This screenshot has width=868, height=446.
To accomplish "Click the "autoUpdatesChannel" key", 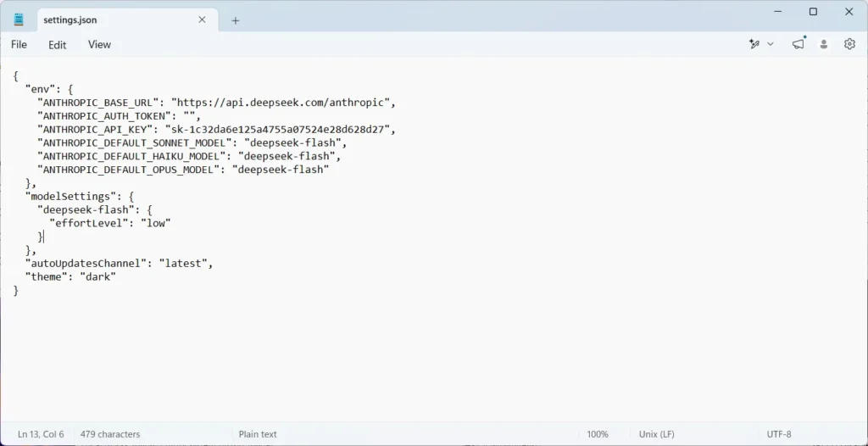I will point(86,264).
